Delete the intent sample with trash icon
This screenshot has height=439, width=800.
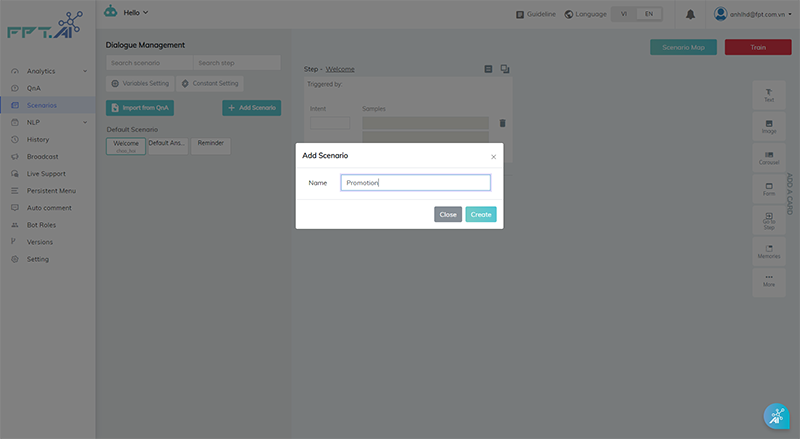tap(503, 123)
